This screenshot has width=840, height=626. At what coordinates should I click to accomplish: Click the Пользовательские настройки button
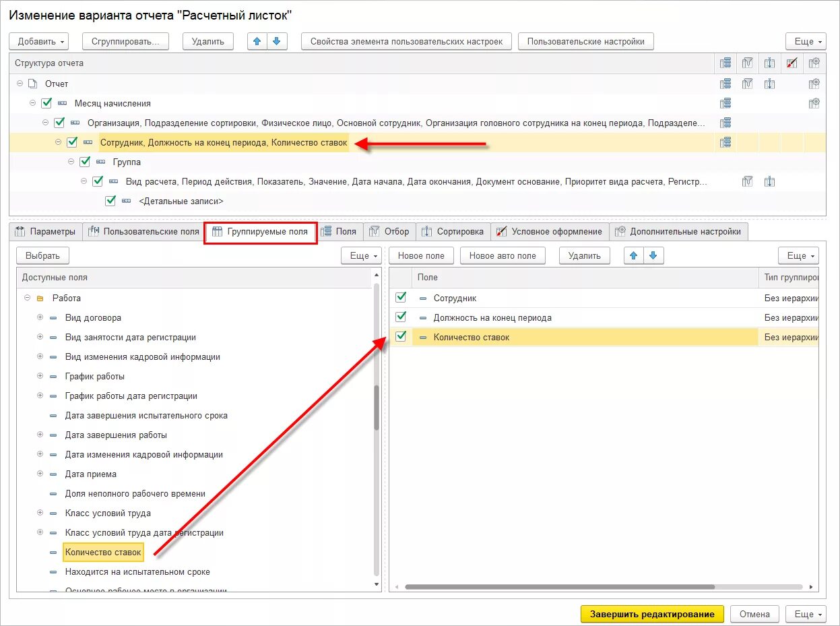586,41
